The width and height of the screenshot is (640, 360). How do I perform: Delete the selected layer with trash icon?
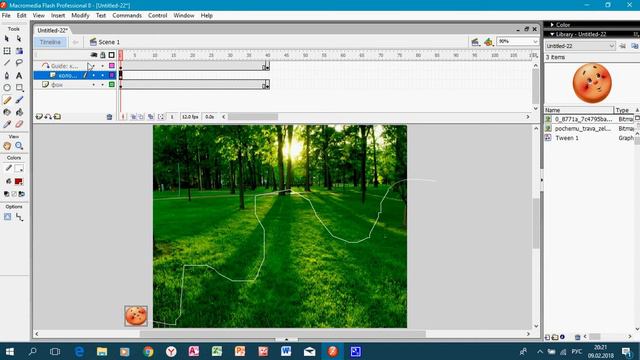pyautogui.click(x=109, y=117)
